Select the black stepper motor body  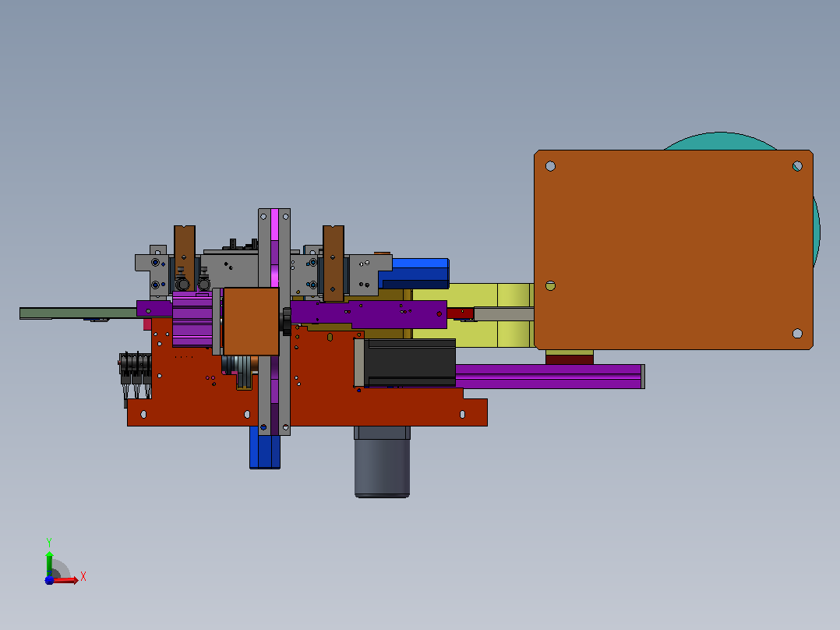coord(410,362)
